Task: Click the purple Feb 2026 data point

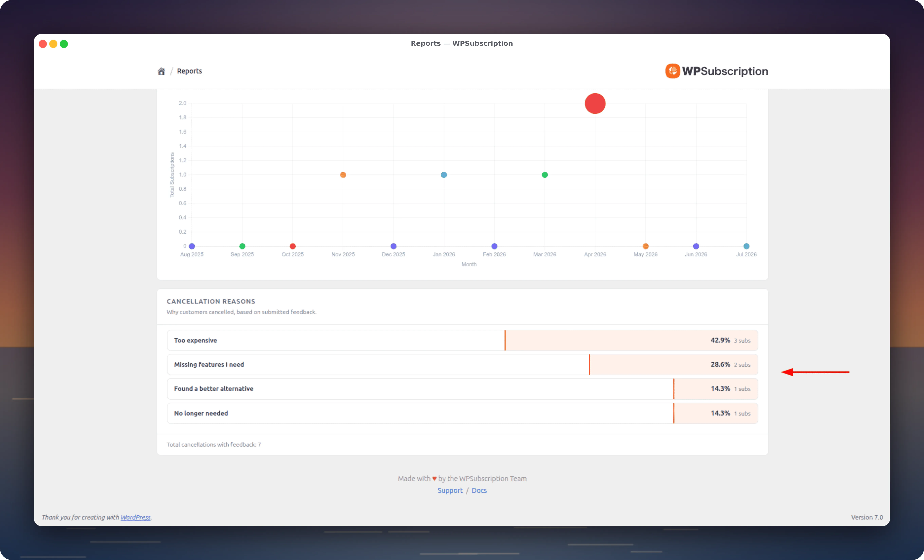Action: click(494, 246)
